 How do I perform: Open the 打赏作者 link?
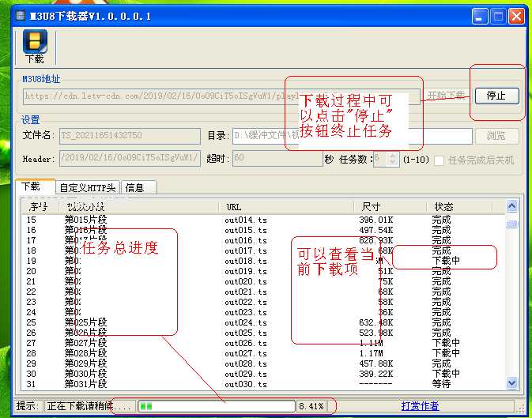(x=420, y=406)
